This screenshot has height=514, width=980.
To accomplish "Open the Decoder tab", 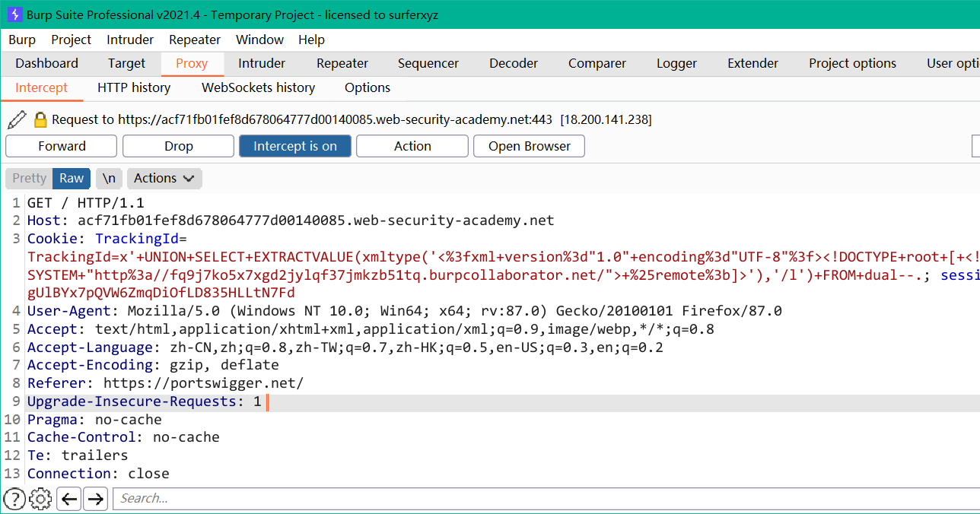I will [x=514, y=63].
